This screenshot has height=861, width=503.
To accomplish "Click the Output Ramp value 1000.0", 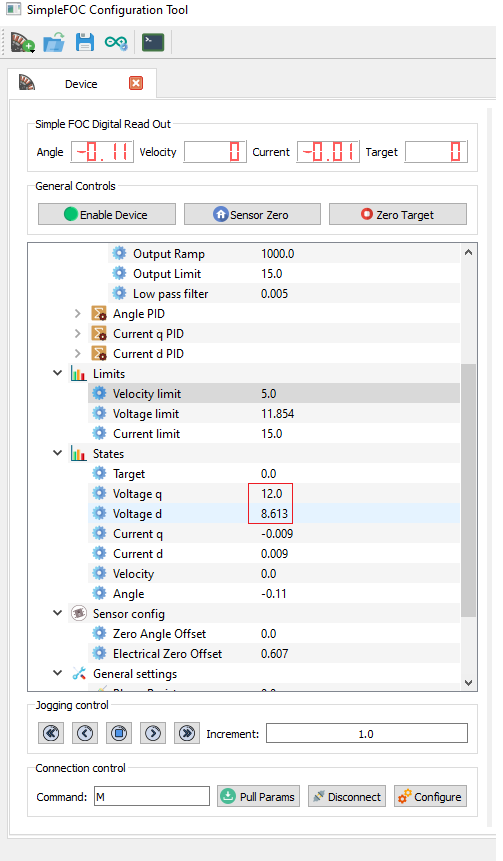I will (277, 254).
